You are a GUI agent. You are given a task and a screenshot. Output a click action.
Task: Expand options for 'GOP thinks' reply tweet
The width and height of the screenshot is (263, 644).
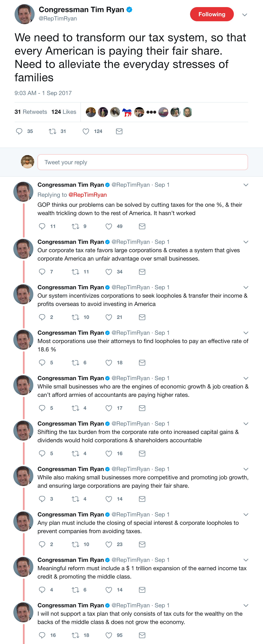pos(246,185)
